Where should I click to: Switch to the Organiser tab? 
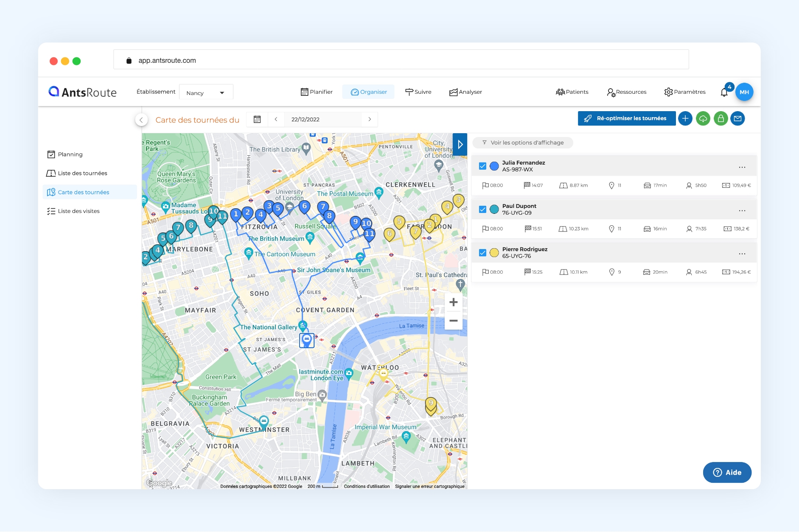[x=368, y=92]
